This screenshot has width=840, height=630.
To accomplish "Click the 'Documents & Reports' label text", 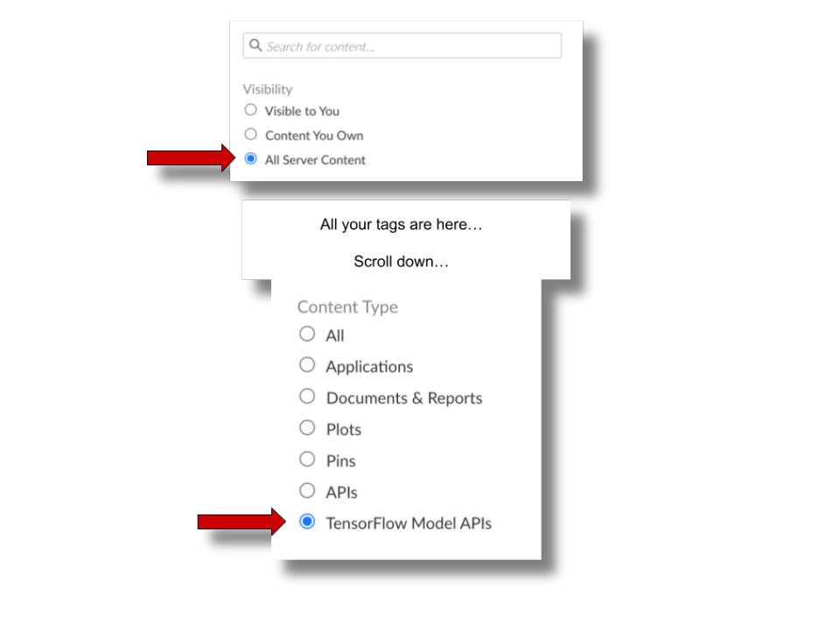I will [x=404, y=398].
